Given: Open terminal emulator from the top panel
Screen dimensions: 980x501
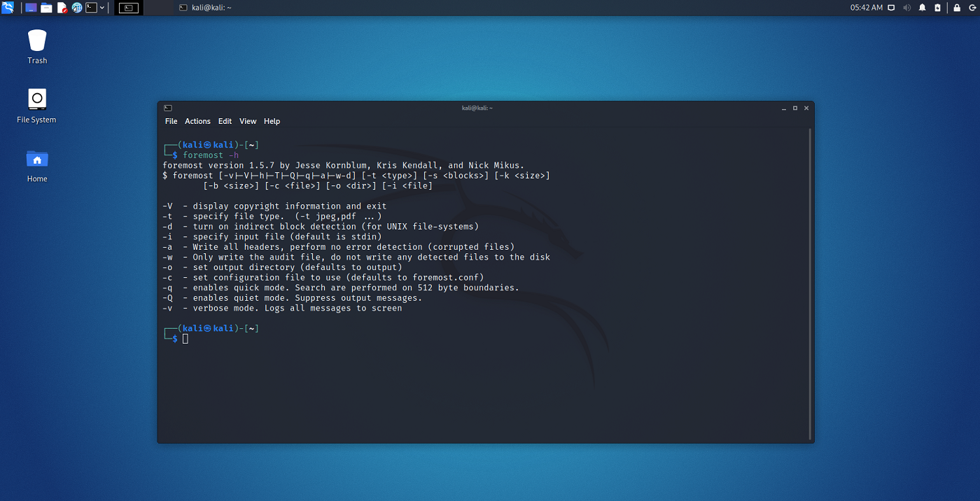Looking at the screenshot, I should (x=91, y=8).
